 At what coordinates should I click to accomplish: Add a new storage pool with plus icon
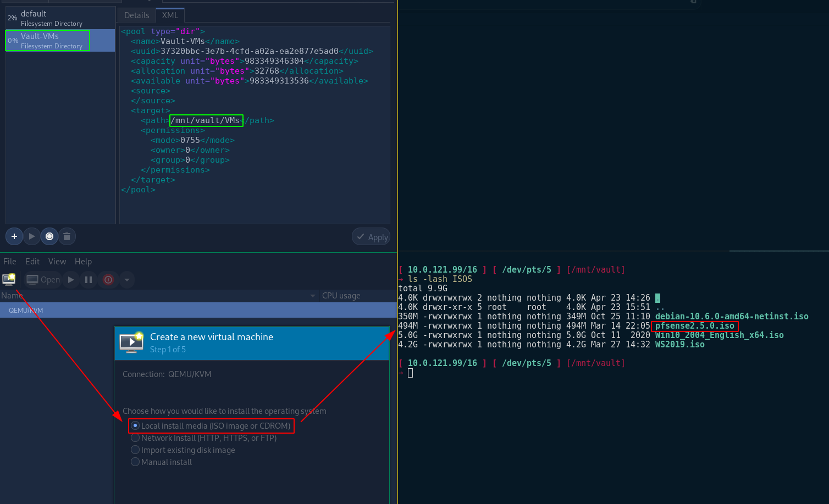14,236
